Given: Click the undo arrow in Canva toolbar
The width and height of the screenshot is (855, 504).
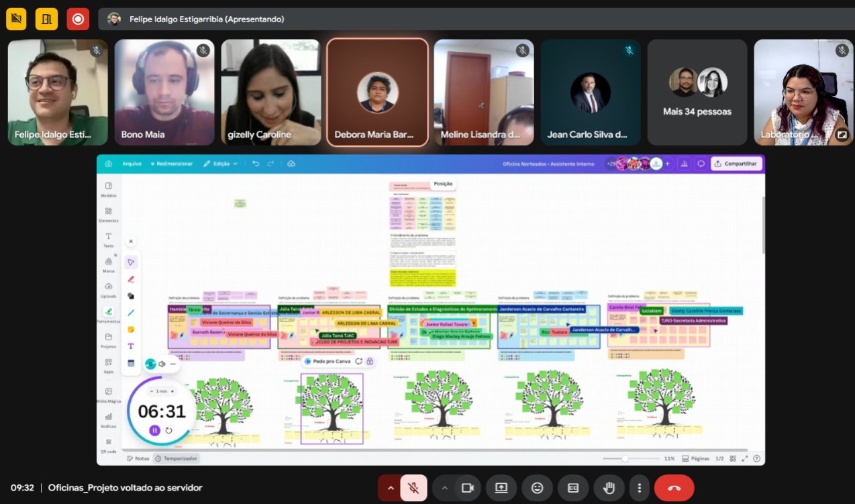Looking at the screenshot, I should (256, 164).
